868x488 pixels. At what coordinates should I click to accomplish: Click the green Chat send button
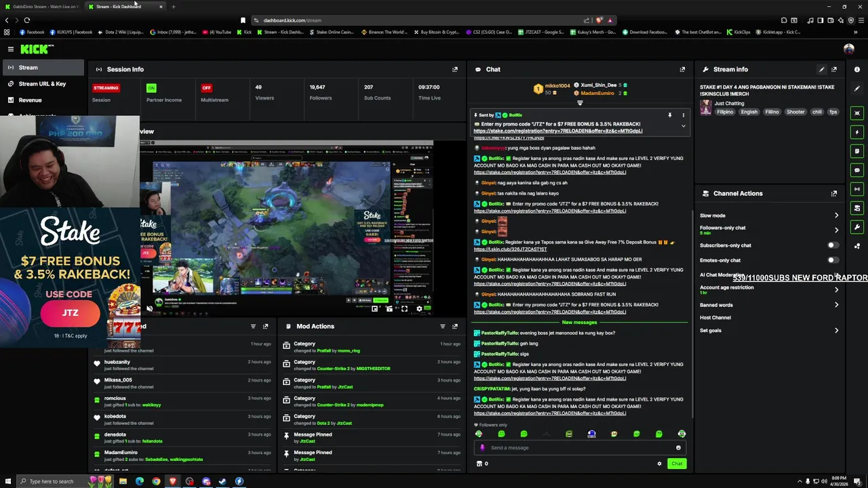[x=677, y=464]
